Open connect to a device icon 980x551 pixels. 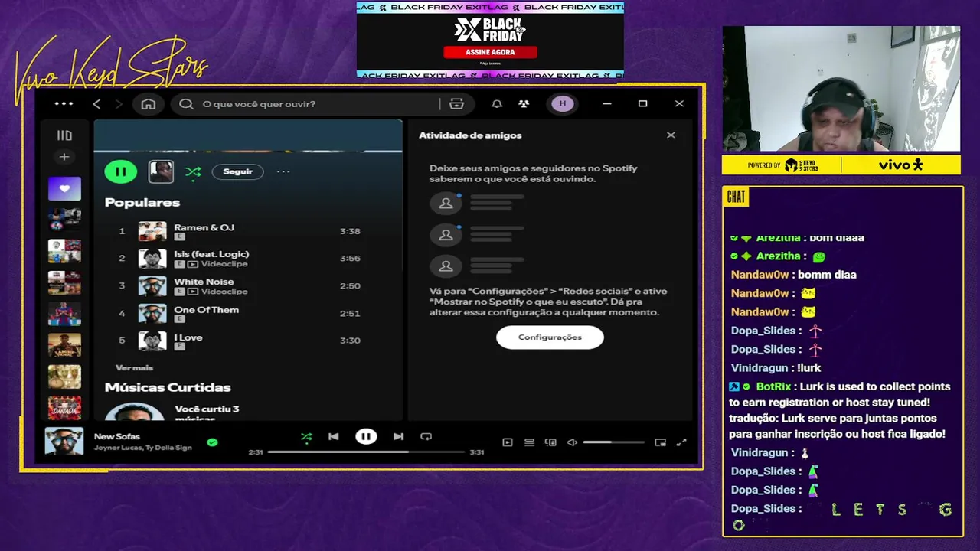point(550,442)
